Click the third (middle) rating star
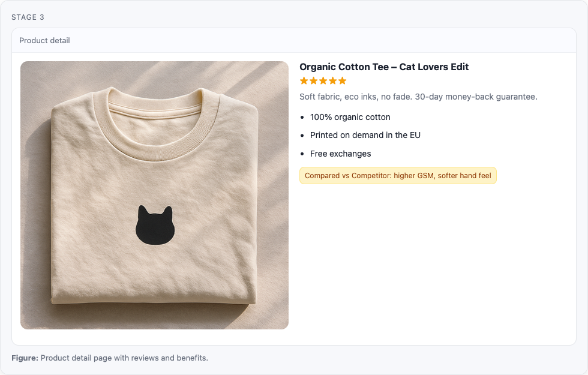 323,81
